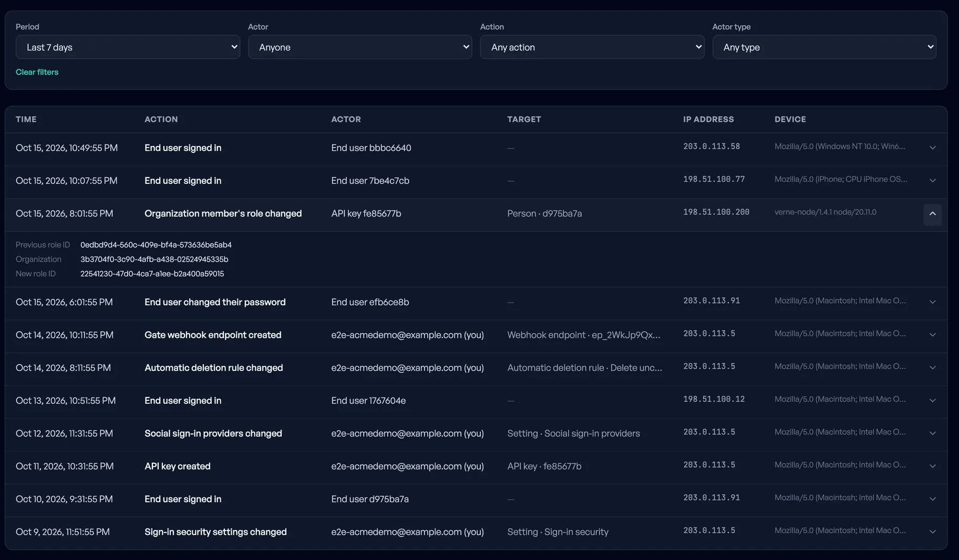Click the Clear filters link
The height and width of the screenshot is (560, 959).
coord(37,72)
